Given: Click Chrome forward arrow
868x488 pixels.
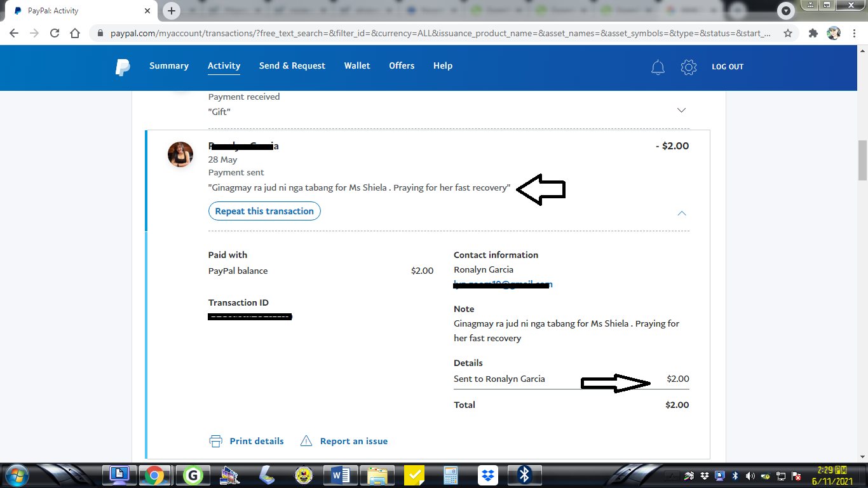Looking at the screenshot, I should click(34, 33).
